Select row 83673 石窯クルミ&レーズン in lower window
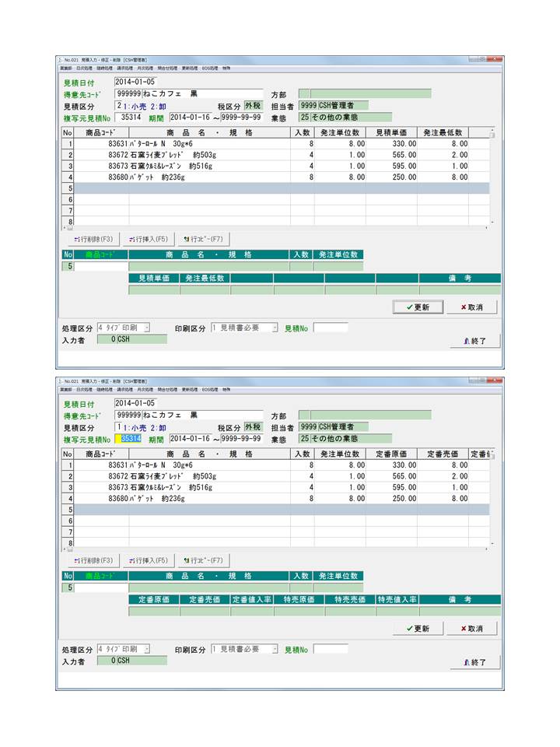Image resolution: width=560 pixels, height=747 pixels. [276, 488]
